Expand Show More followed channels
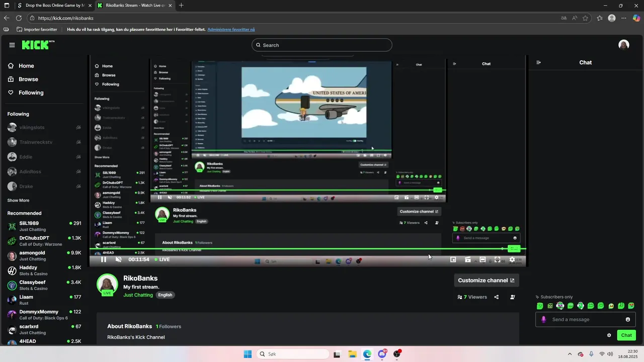The width and height of the screenshot is (644, 362). click(x=18, y=201)
